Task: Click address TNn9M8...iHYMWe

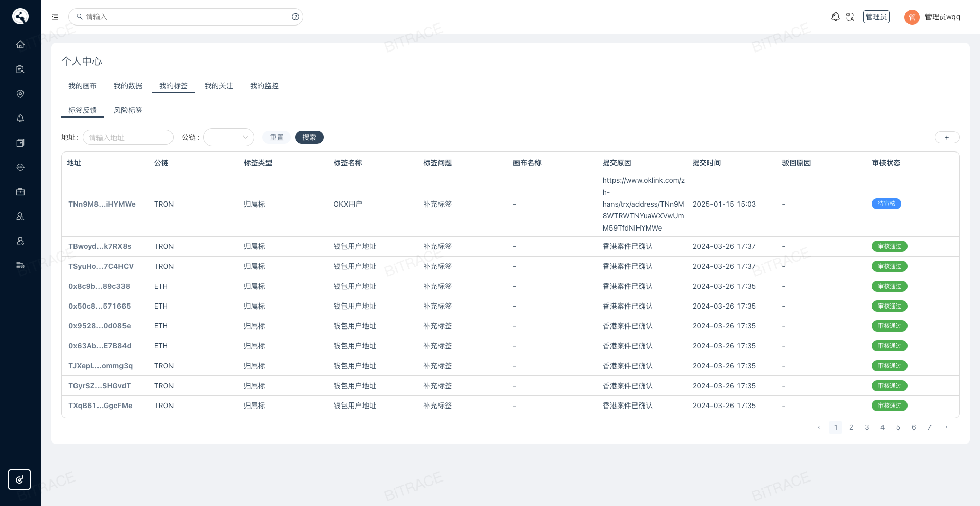Action: tap(102, 204)
